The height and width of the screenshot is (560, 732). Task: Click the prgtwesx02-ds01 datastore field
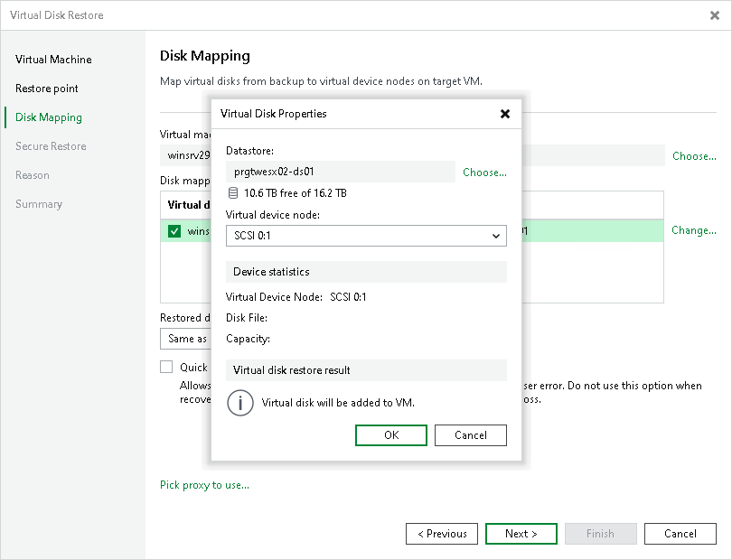(x=341, y=172)
